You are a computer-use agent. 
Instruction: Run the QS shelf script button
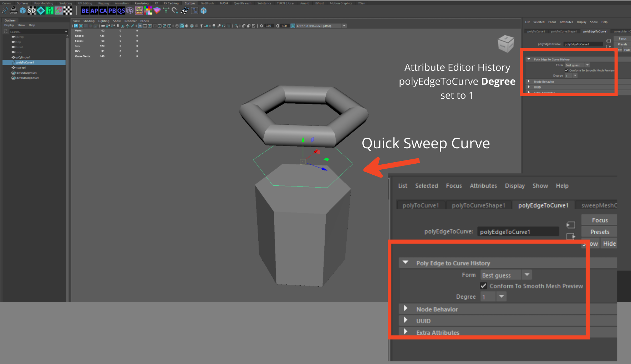pyautogui.click(x=121, y=11)
